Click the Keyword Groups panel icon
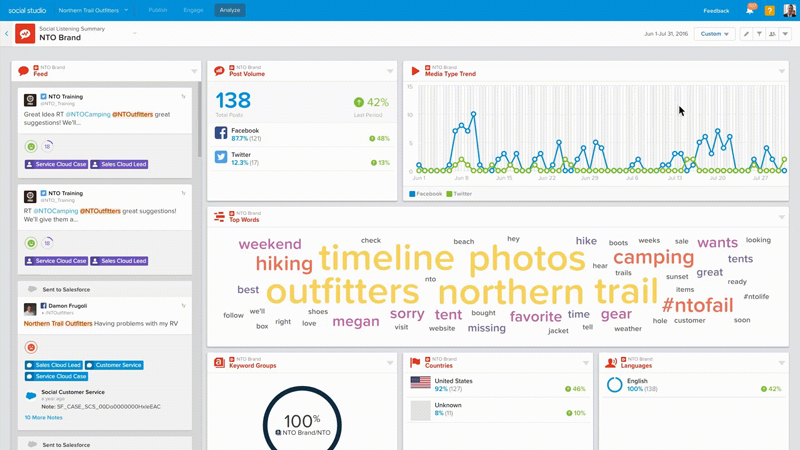 tap(219, 363)
